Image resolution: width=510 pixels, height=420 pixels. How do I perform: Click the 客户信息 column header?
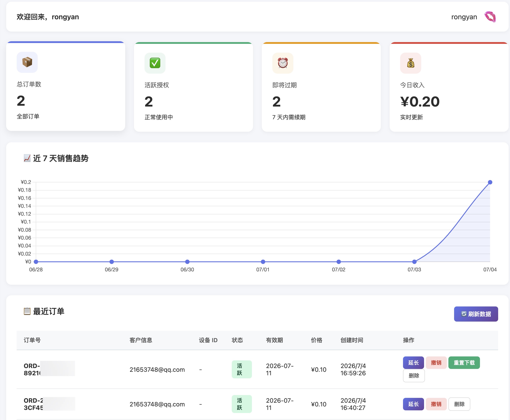(141, 340)
